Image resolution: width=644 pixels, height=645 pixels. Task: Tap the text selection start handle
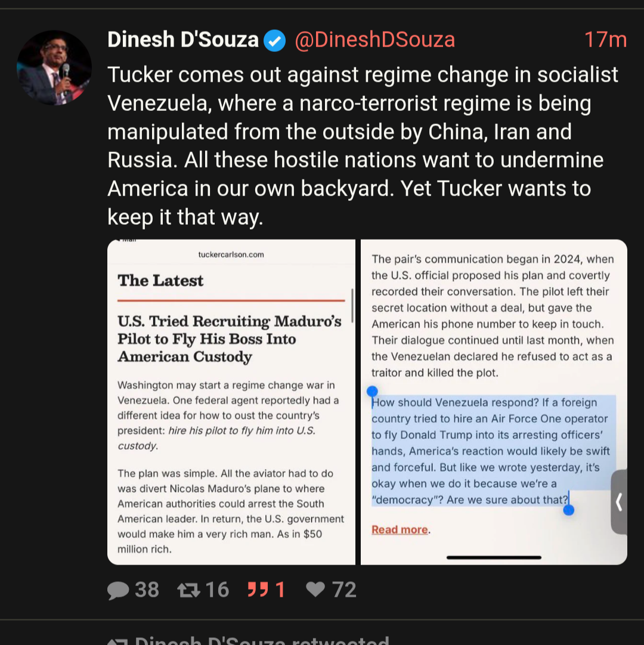pos(372,392)
